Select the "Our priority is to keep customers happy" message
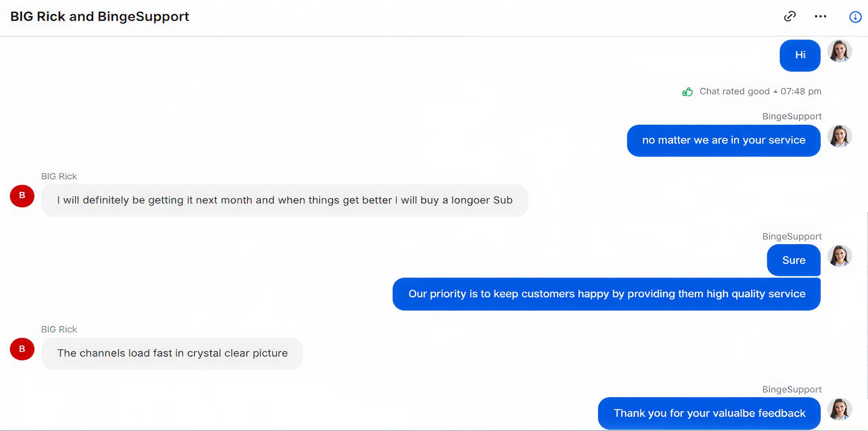Screen dimensions: 868x431 click(x=606, y=294)
